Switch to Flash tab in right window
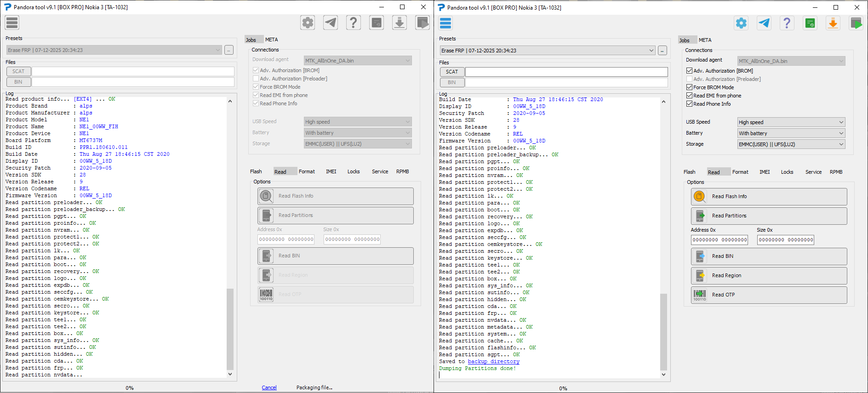 (x=689, y=172)
